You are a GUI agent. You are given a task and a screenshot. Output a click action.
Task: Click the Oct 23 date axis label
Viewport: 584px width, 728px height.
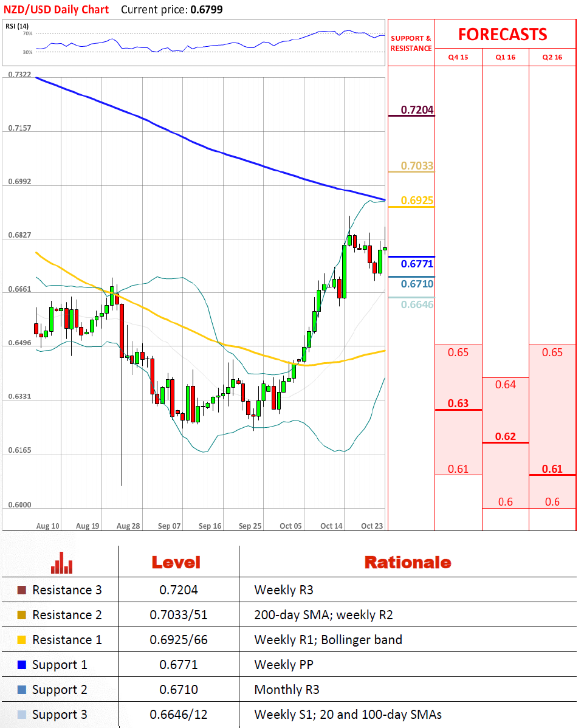pyautogui.click(x=372, y=526)
